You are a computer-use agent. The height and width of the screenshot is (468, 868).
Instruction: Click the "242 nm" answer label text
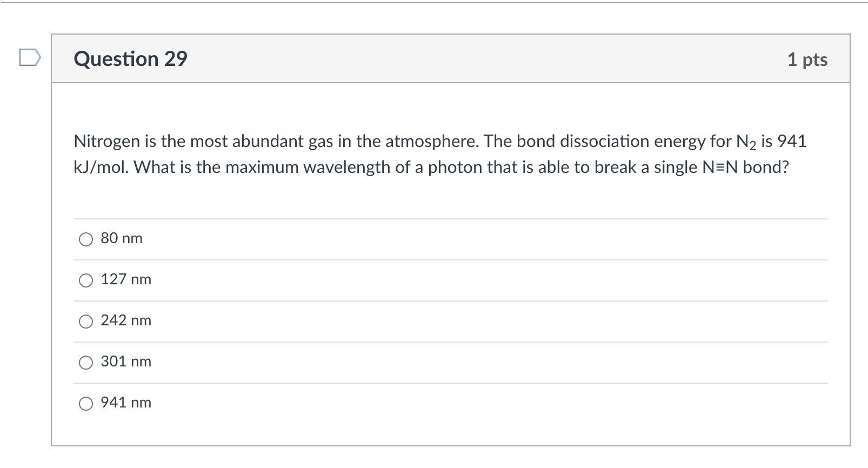(126, 320)
